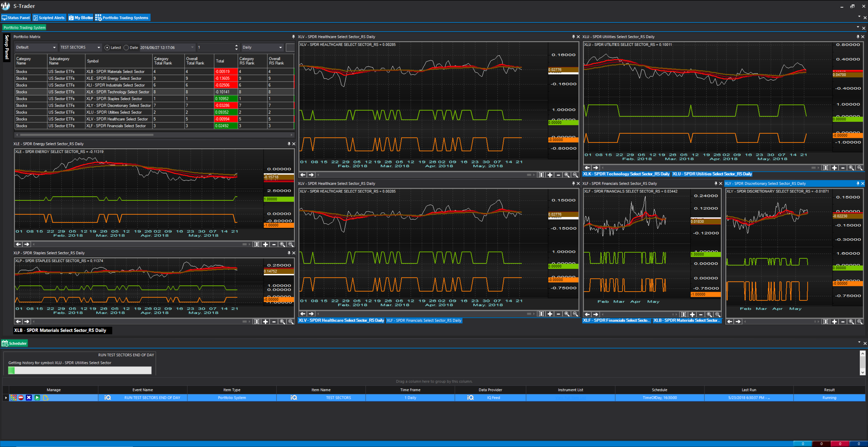Pin the XLP Staples chart panel
Screen dimensions: 868x447
pyautogui.click(x=289, y=253)
